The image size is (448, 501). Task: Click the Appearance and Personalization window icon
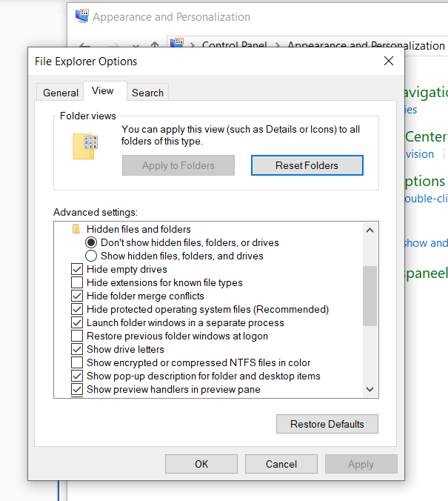click(x=82, y=16)
